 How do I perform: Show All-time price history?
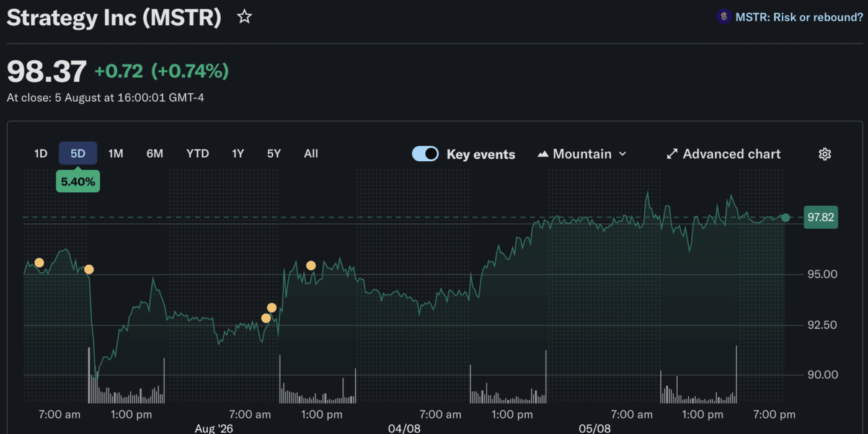point(311,153)
